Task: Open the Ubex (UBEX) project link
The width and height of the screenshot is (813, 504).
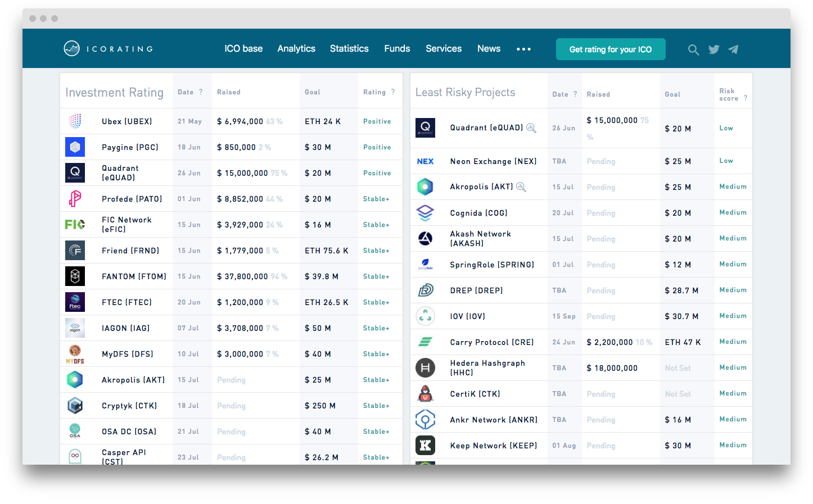Action: point(127,121)
